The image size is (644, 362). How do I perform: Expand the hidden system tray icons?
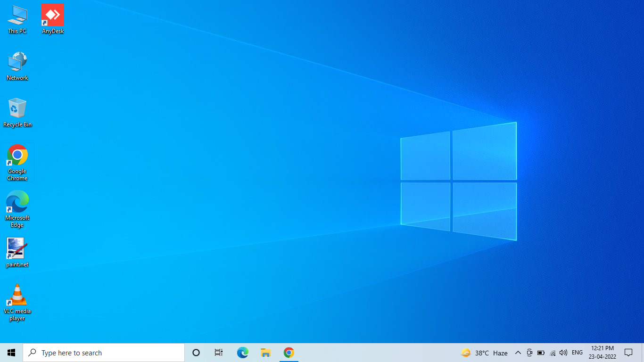tap(518, 353)
